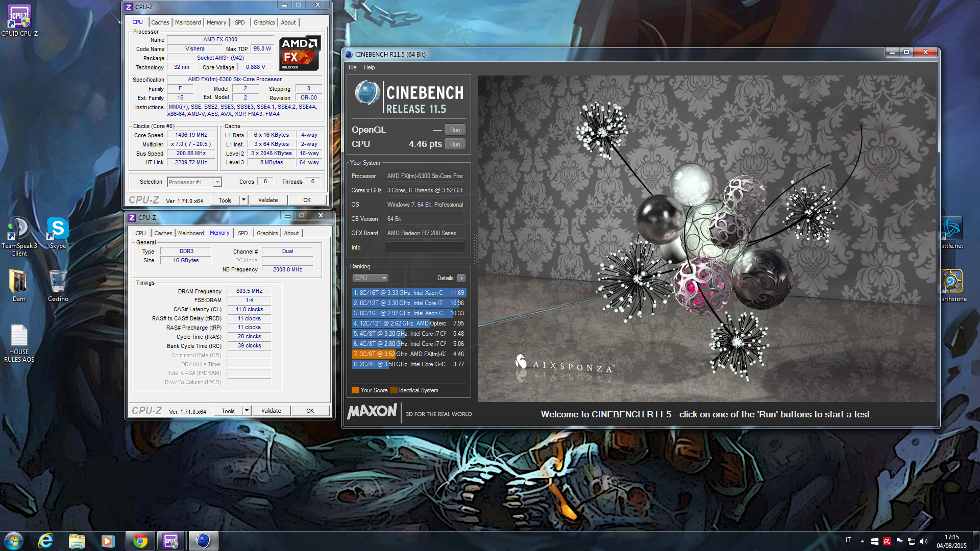Show hidden tray icons arrow

click(862, 541)
